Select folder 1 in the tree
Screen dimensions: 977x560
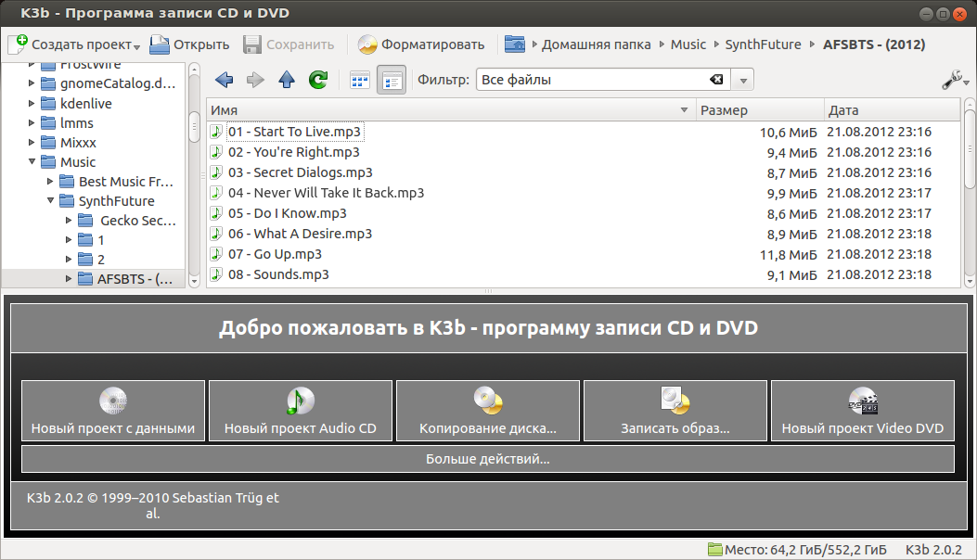pos(101,240)
